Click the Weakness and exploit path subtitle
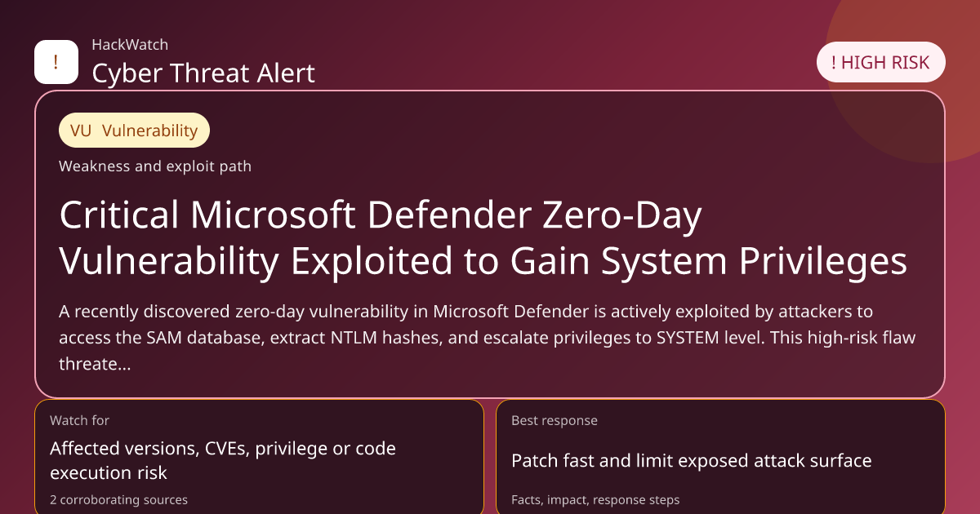 155,166
